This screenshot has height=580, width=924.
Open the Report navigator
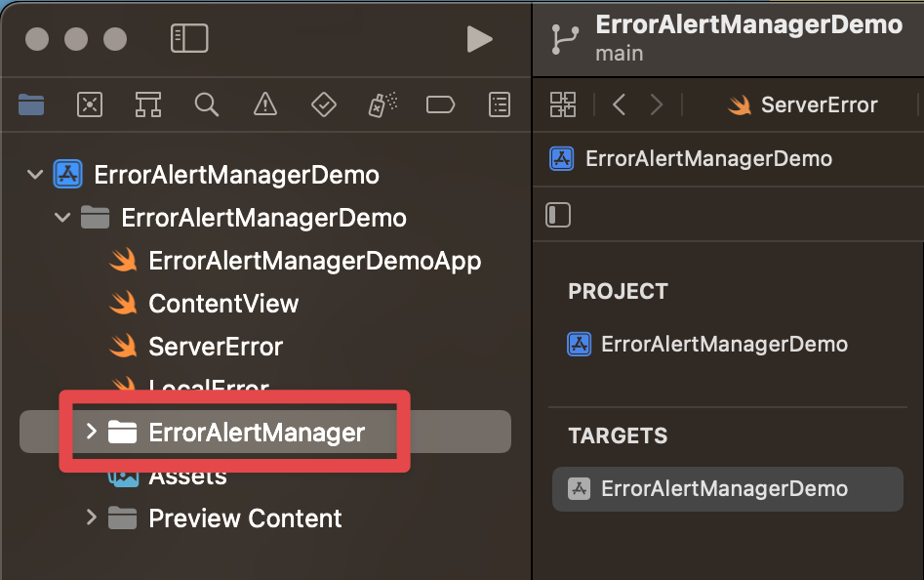tap(500, 104)
